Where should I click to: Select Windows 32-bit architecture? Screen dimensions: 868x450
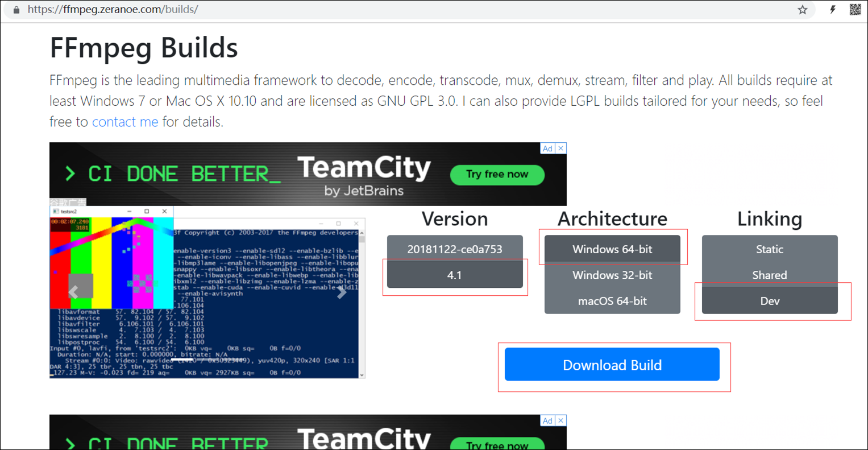(x=612, y=275)
